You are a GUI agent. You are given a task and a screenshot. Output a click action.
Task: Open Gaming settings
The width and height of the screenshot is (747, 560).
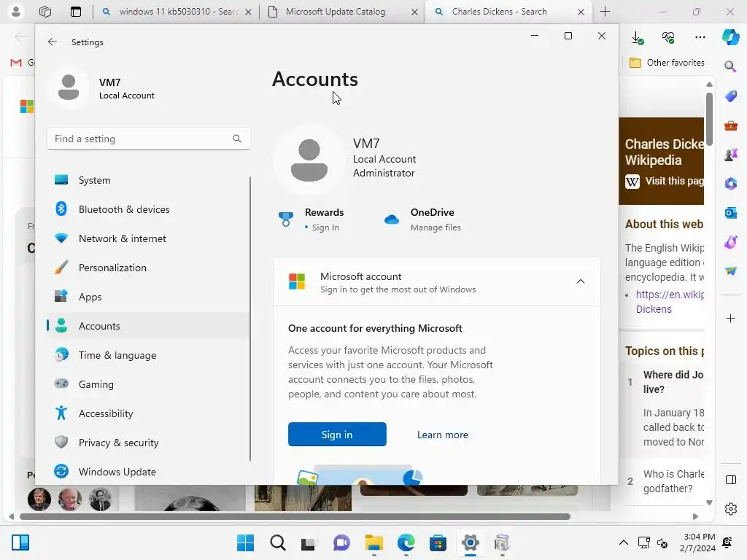tap(148, 384)
